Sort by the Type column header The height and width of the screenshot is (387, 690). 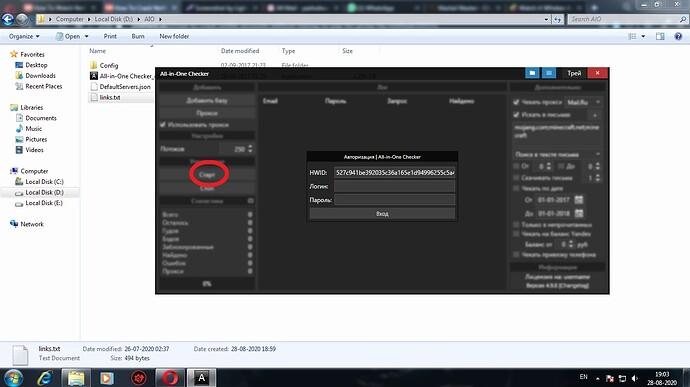point(308,51)
